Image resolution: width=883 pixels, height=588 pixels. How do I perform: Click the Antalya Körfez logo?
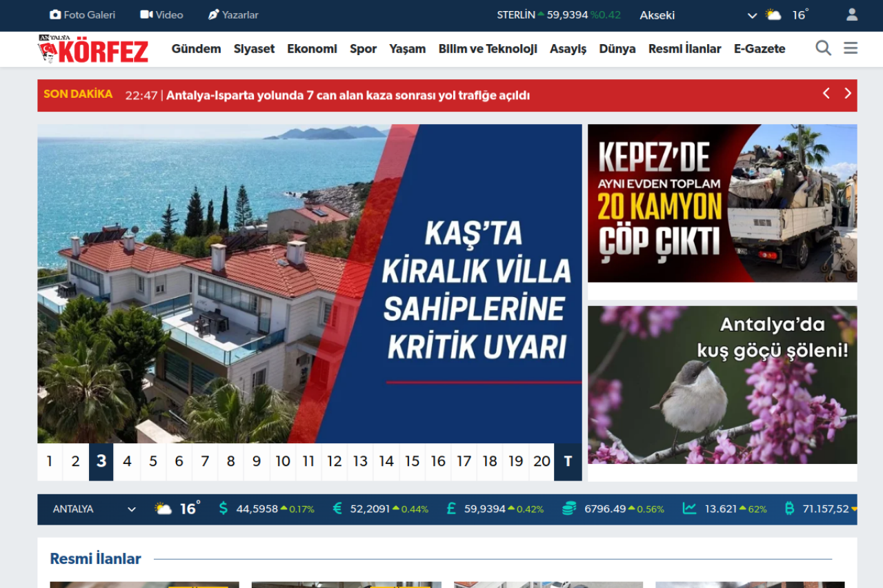[x=93, y=49]
